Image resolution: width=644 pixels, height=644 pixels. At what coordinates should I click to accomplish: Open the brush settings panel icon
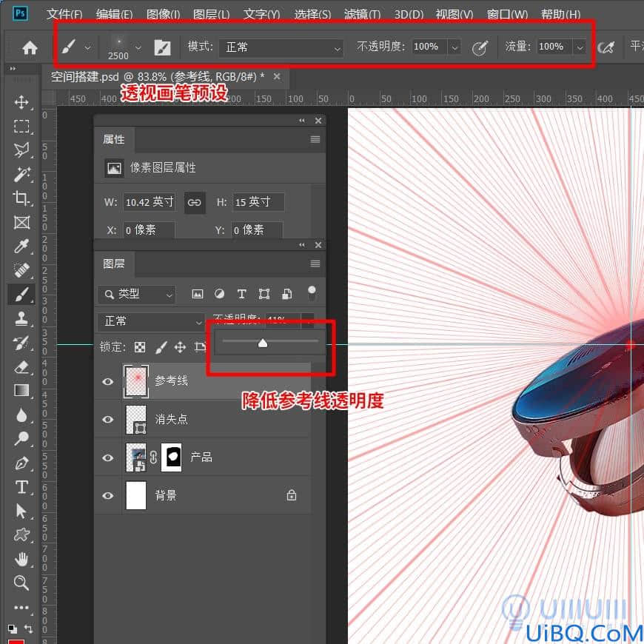pyautogui.click(x=162, y=47)
